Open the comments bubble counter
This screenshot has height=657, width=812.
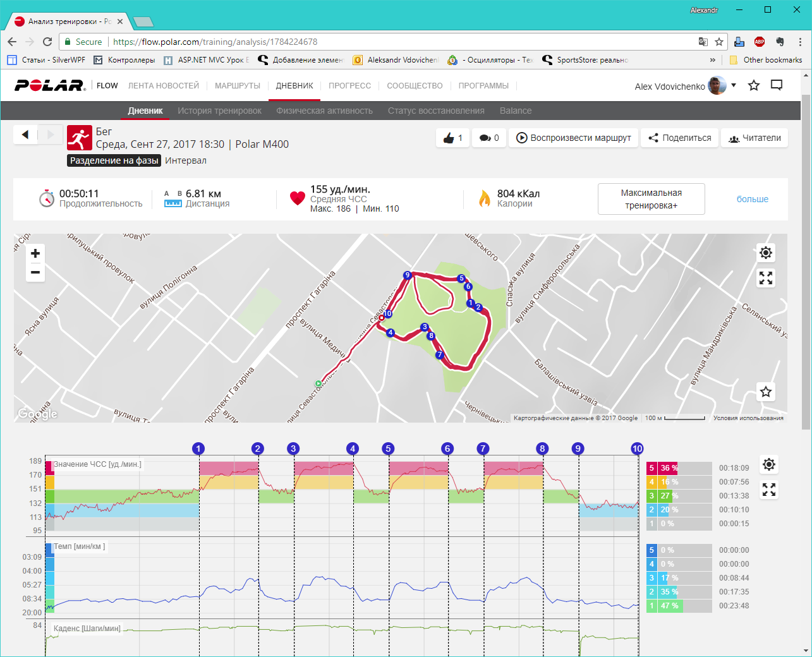tap(489, 138)
